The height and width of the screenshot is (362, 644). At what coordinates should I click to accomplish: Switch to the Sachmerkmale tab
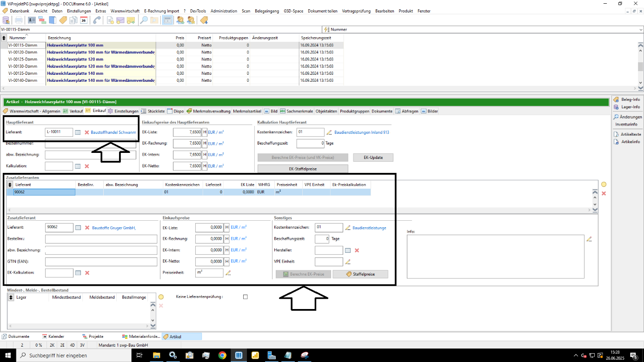(x=297, y=111)
